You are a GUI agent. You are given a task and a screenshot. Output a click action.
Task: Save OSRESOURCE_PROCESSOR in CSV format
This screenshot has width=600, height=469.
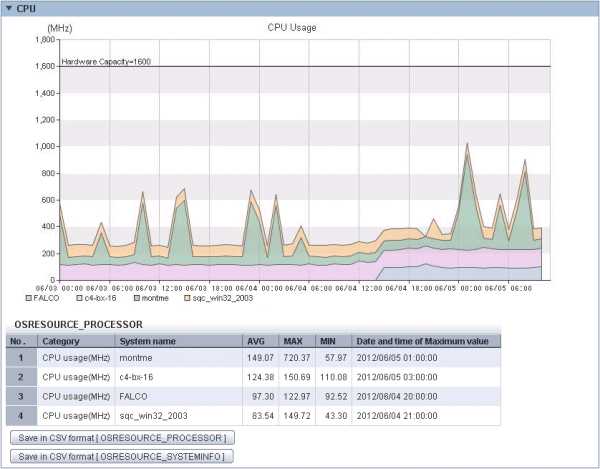(x=122, y=438)
